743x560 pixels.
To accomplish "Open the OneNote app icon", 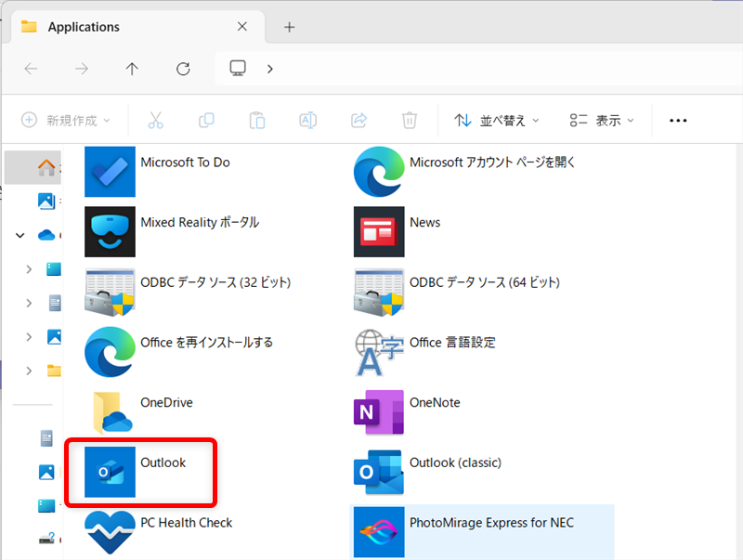I will point(379,412).
